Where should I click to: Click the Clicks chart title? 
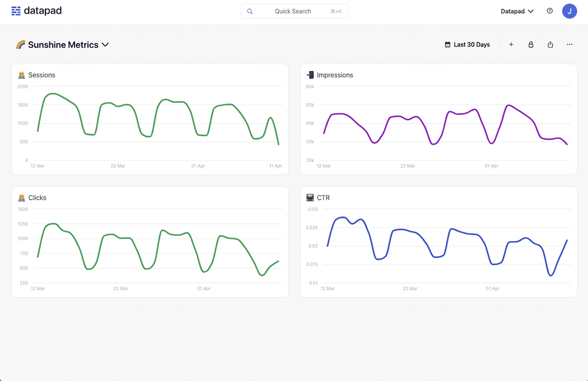pyautogui.click(x=37, y=197)
